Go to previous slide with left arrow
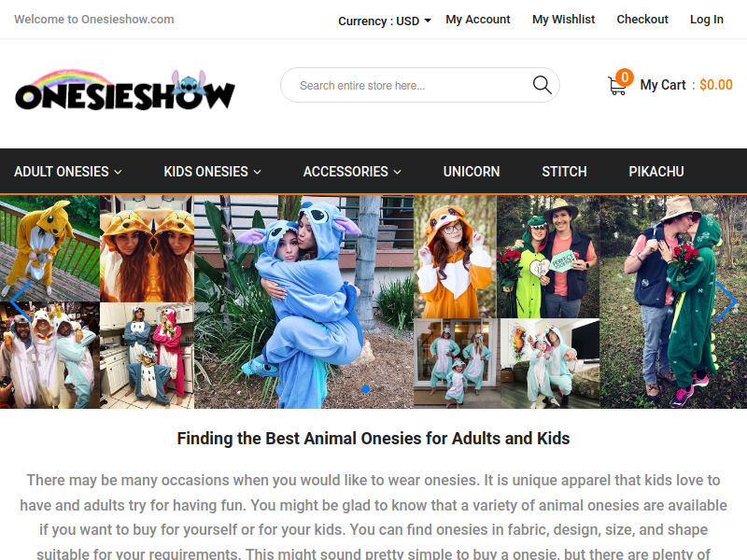The width and height of the screenshot is (747, 560). (21, 301)
